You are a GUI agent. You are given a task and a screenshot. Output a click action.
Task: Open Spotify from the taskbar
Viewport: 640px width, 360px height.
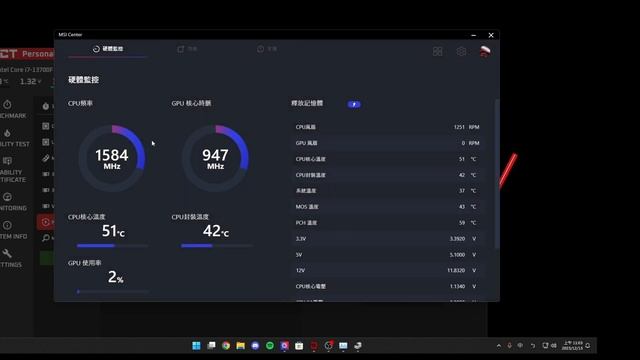point(270,346)
